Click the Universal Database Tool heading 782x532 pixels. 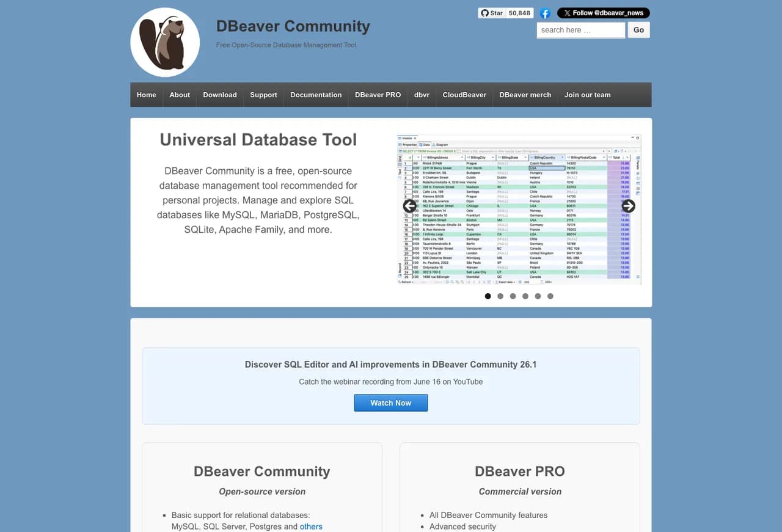click(x=258, y=139)
